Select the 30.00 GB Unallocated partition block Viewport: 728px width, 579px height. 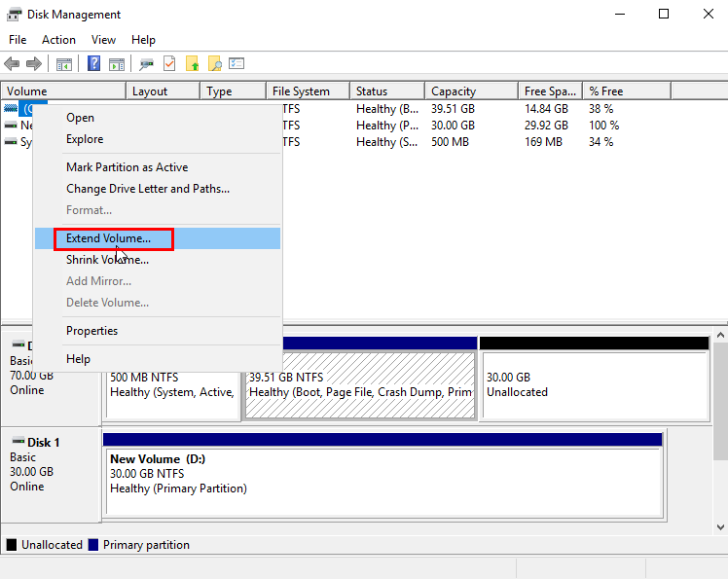pyautogui.click(x=595, y=379)
